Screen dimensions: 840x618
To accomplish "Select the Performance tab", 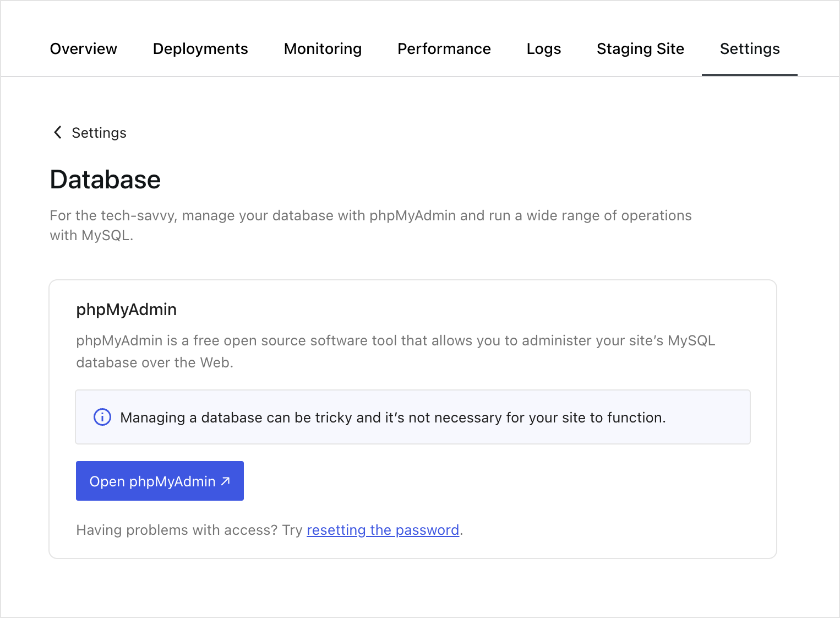I will (444, 49).
